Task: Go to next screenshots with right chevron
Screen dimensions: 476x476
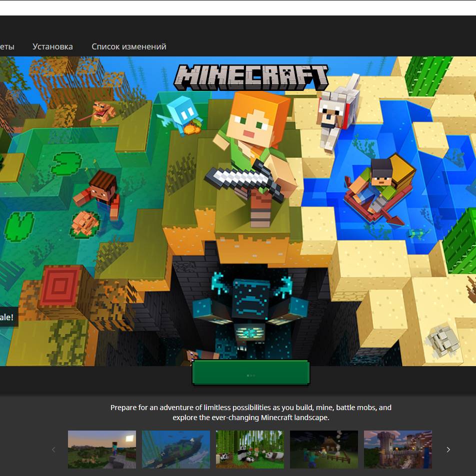Action: coord(448,450)
